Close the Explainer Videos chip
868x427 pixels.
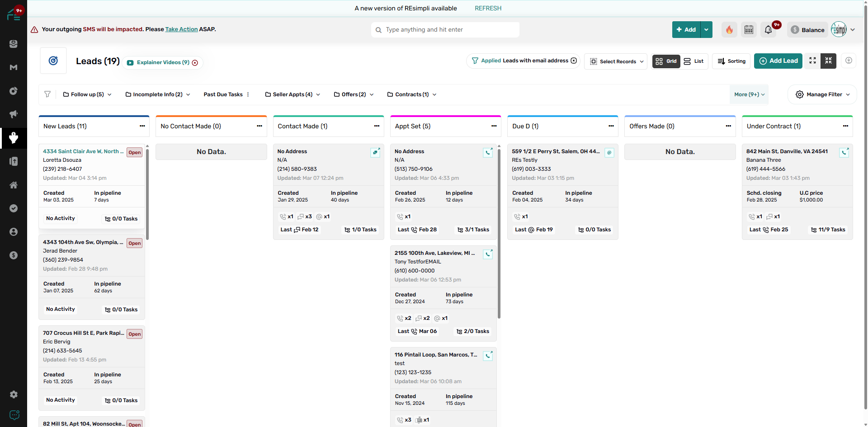pyautogui.click(x=195, y=63)
